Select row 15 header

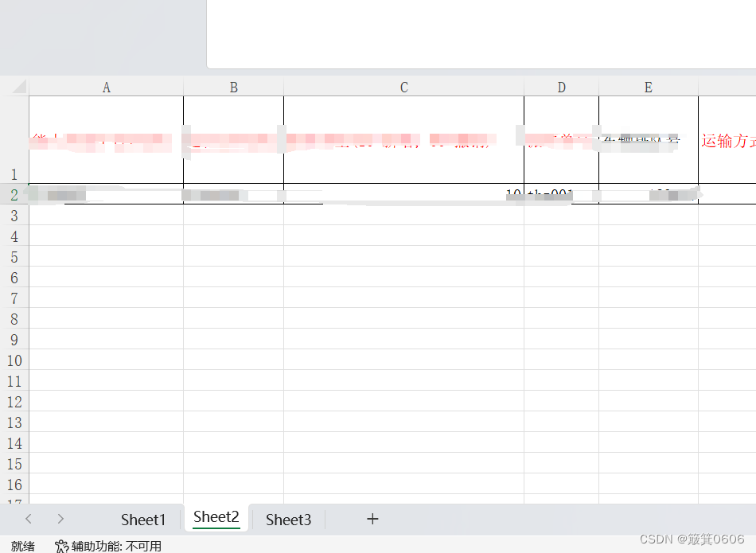click(x=14, y=464)
